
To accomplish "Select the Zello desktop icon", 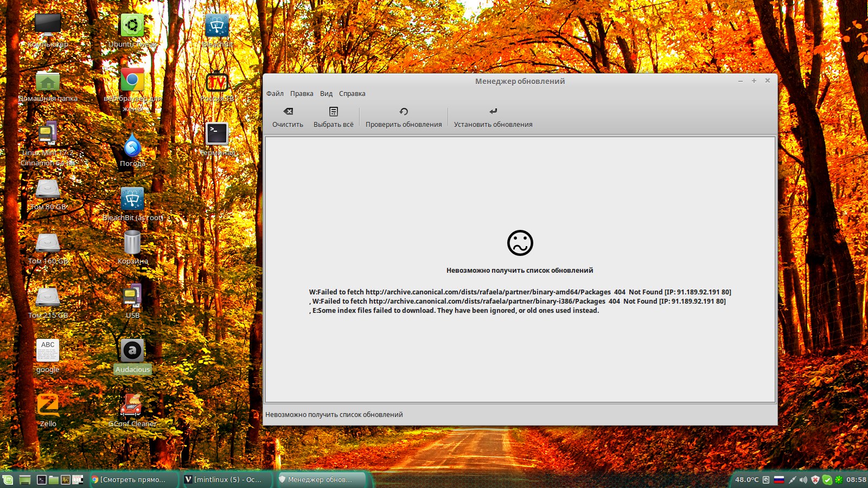I will click(48, 406).
